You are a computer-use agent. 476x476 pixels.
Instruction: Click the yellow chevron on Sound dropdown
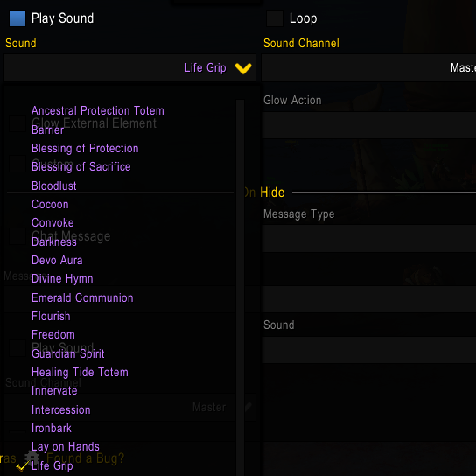[x=243, y=68]
